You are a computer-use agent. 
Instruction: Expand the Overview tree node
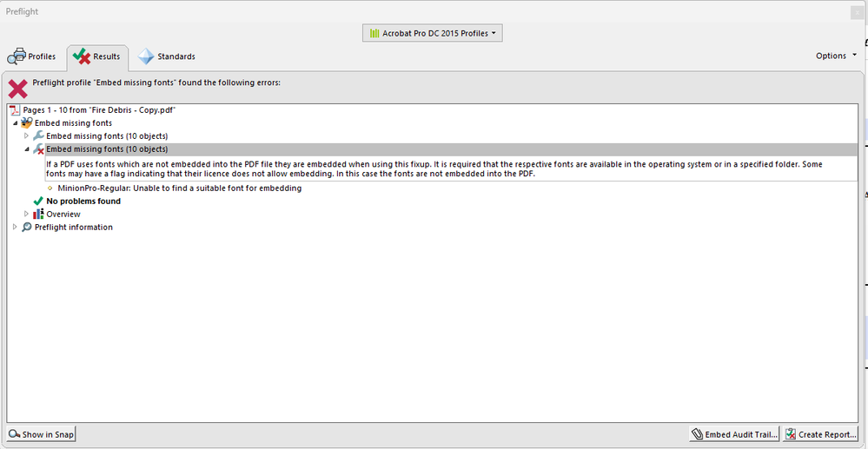click(27, 215)
